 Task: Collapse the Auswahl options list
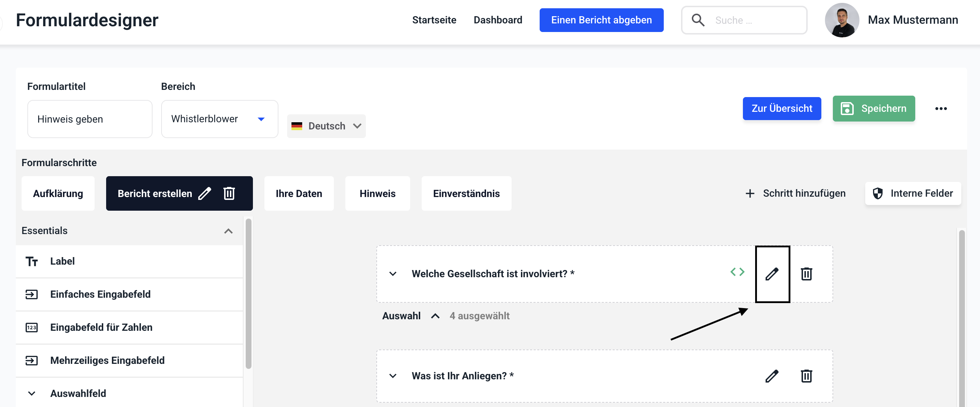[435, 316]
